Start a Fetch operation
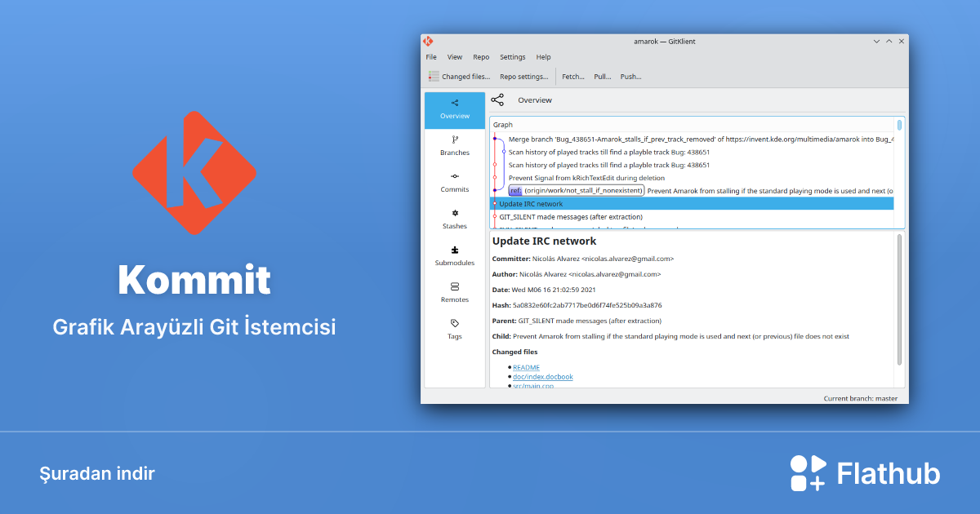Image resolution: width=980 pixels, height=514 pixels. (572, 76)
